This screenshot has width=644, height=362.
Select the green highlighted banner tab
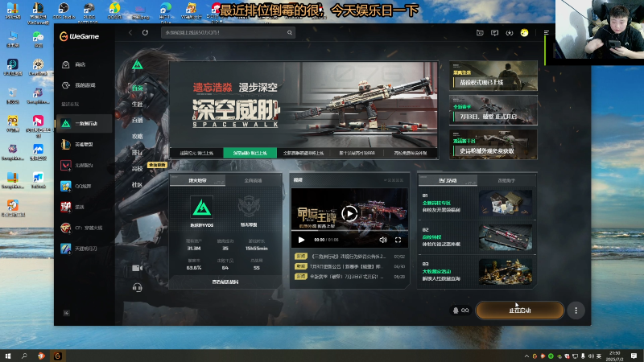[x=250, y=153]
